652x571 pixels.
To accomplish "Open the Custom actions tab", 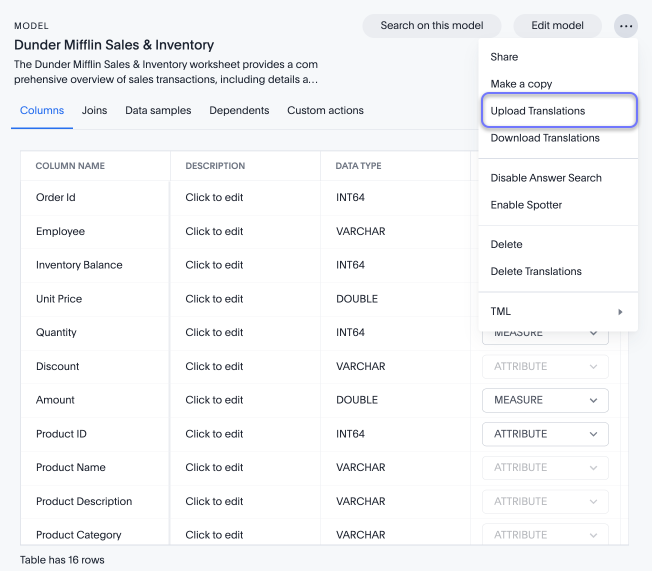I will point(325,110).
